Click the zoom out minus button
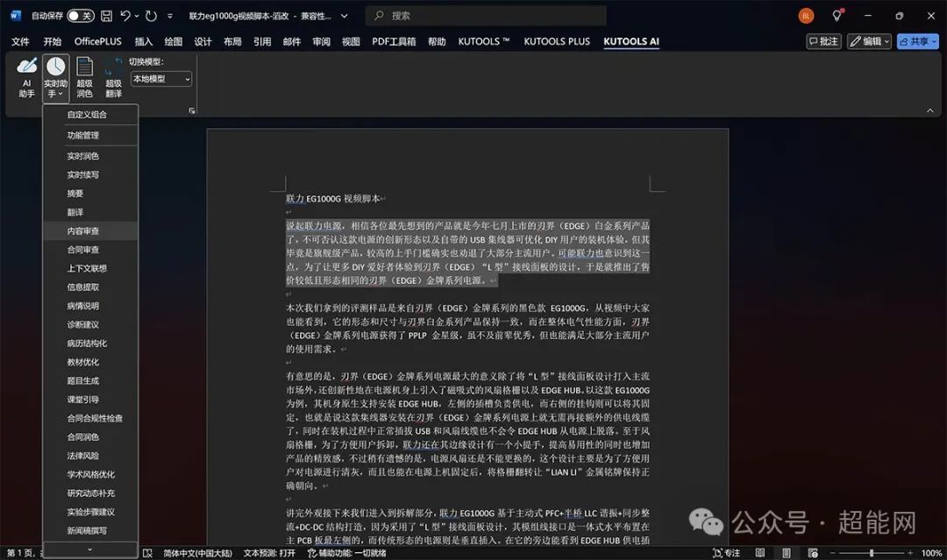The image size is (947, 560). 832,553
